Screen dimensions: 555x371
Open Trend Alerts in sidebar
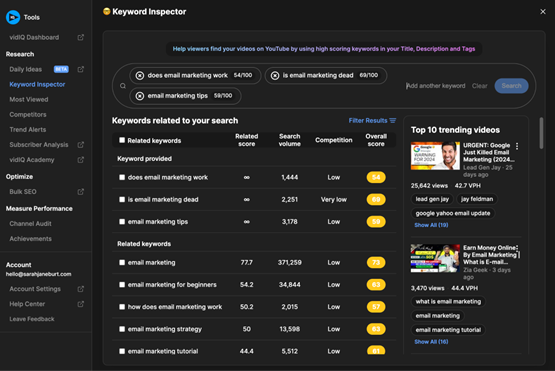[28, 130]
